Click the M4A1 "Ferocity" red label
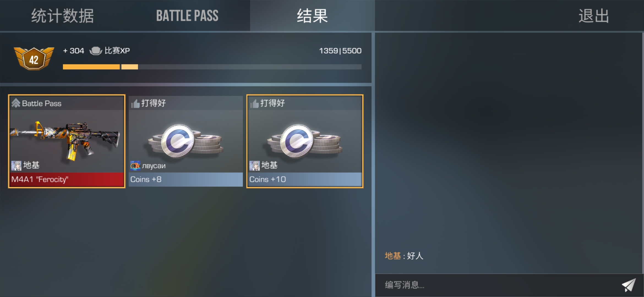Viewport: 644px width, 297px height. point(67,180)
